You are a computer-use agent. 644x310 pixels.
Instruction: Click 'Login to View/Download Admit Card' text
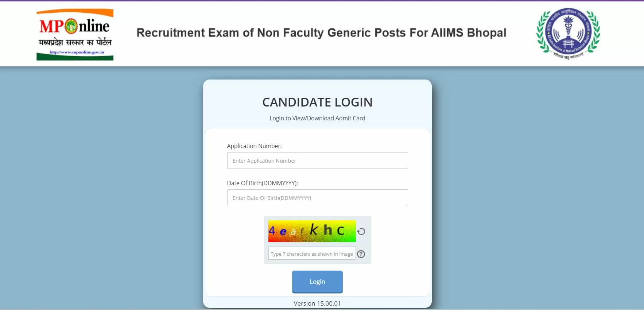(317, 118)
